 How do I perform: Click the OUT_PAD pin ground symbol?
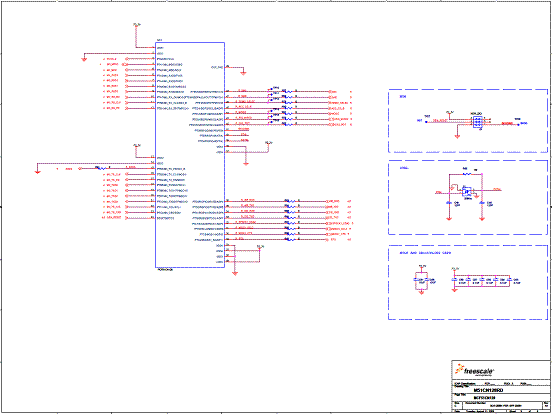[243, 73]
